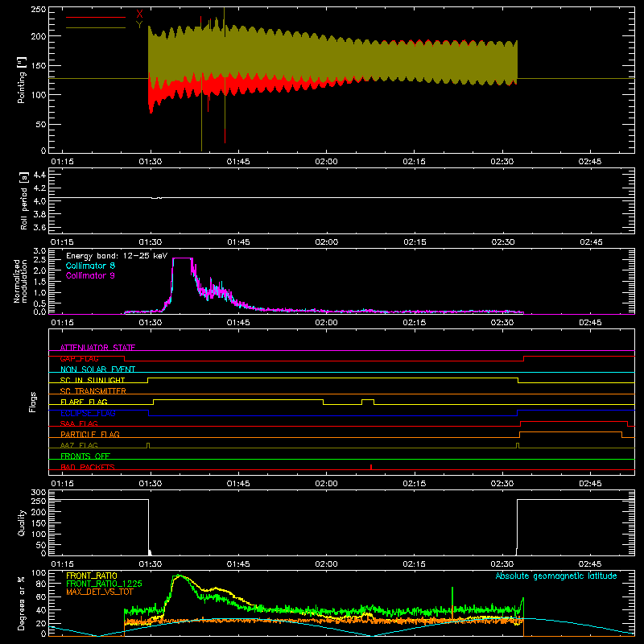Viewport: 644px width, 644px height.
Task: Click the SC_TRANSMITTER flag label
Action: click(x=93, y=390)
